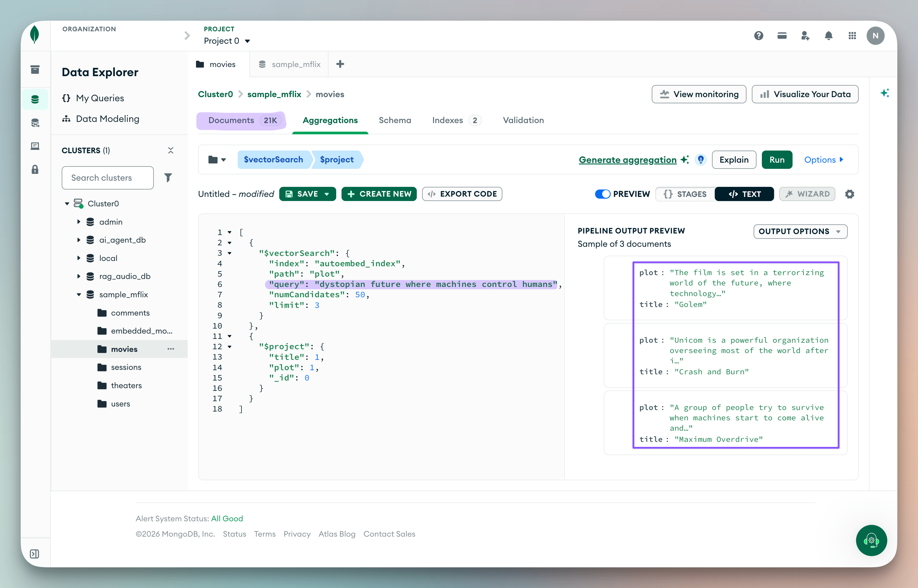
Task: Select the database stack sidebar icon
Action: coord(35,99)
